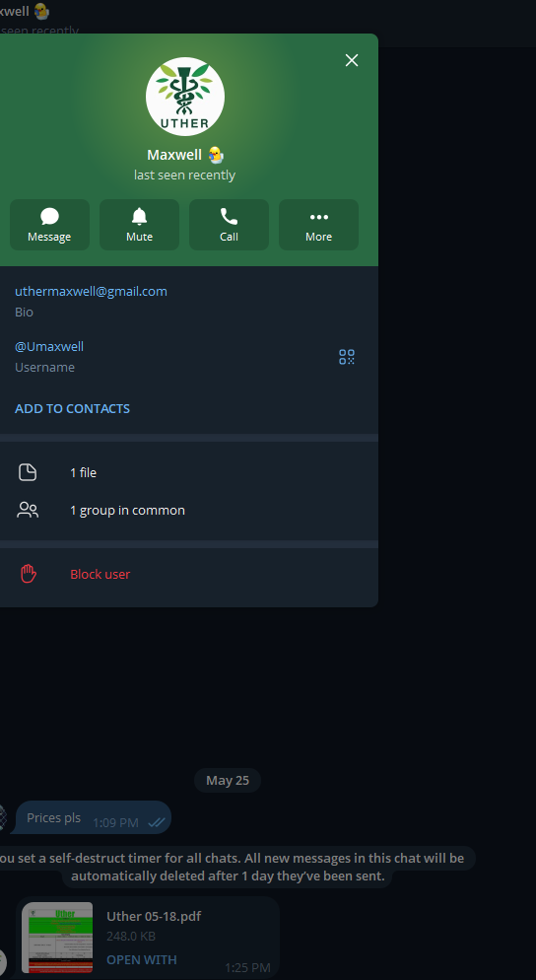
Task: Click OPEN WITH for the PDF
Action: point(142,959)
